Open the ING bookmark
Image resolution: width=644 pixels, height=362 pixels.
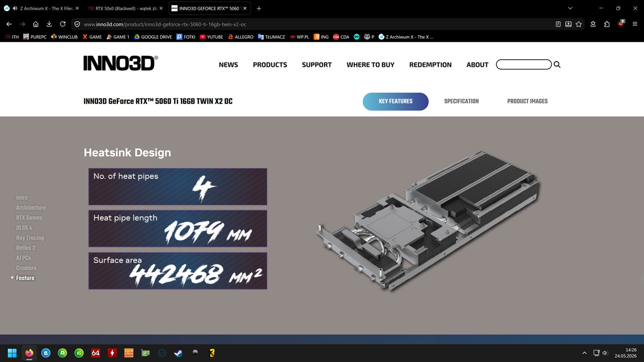(321, 37)
